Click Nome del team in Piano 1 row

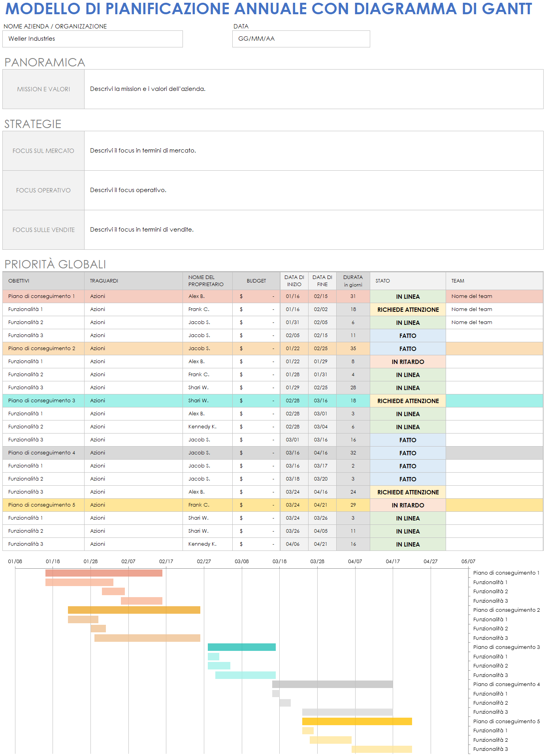coord(494,296)
